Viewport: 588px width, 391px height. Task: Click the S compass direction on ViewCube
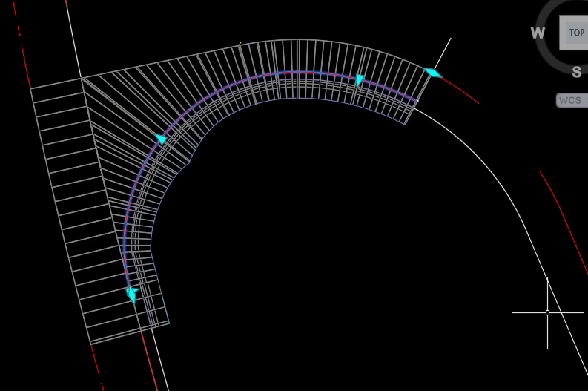click(x=577, y=72)
